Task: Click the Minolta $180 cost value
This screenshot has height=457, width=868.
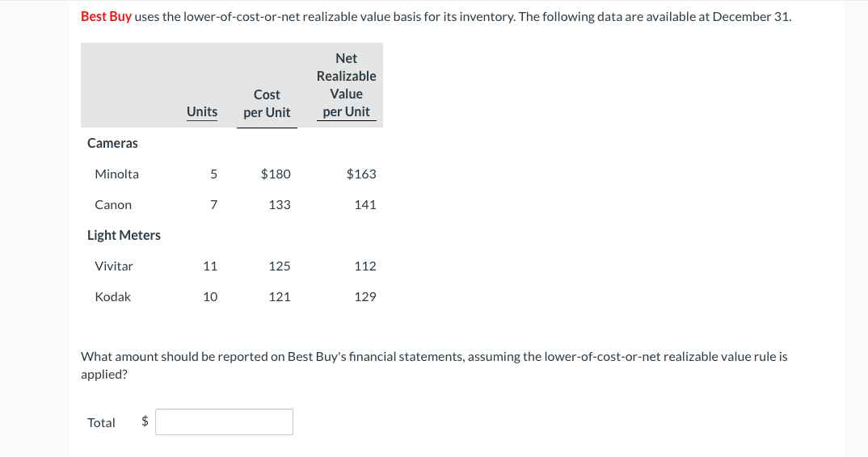Action: pyautogui.click(x=276, y=174)
